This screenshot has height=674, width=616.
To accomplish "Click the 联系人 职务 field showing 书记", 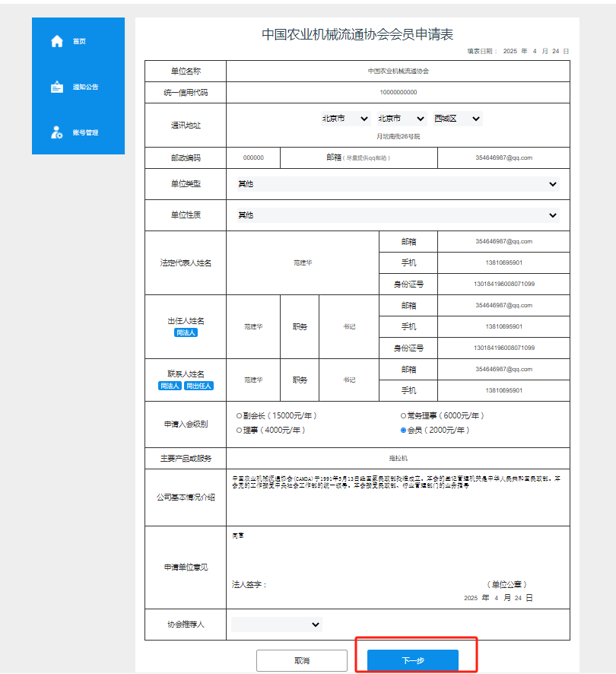I will (x=349, y=380).
